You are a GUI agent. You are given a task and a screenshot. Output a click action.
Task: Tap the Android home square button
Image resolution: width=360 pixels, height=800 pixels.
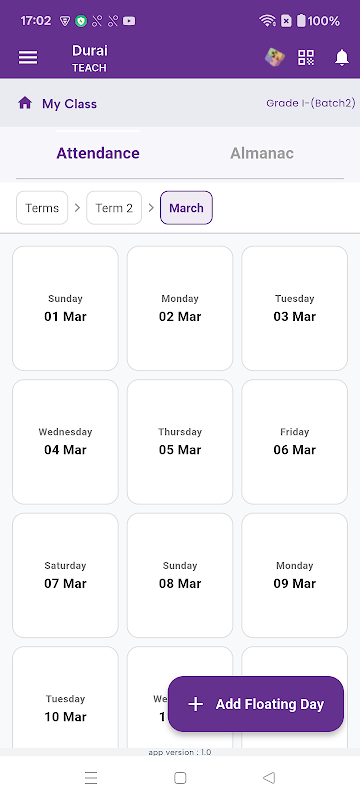[x=180, y=778]
